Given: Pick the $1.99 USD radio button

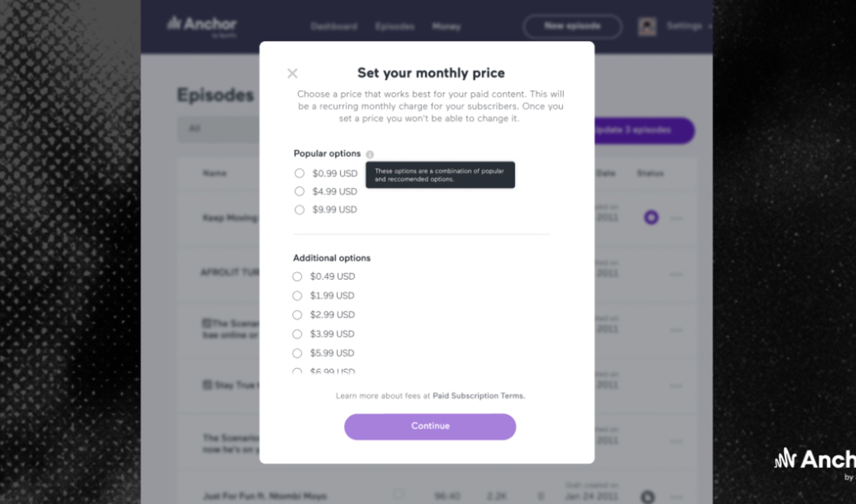Looking at the screenshot, I should 297,296.
